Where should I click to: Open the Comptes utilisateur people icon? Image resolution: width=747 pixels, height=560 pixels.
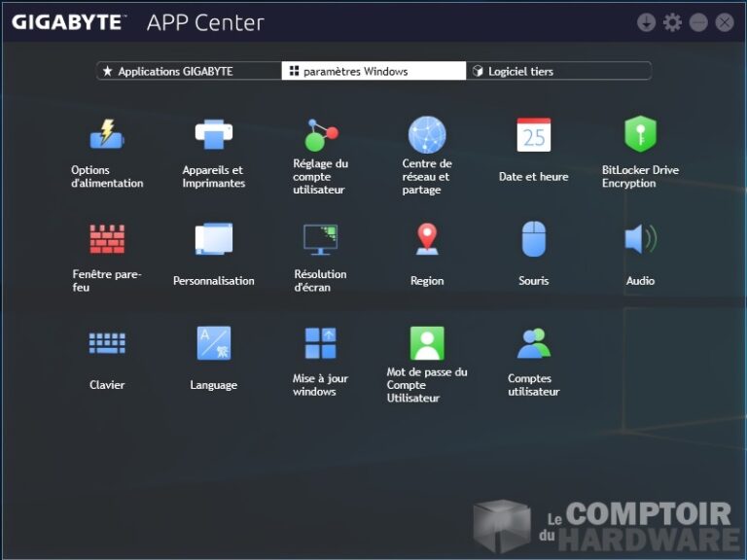[534, 343]
